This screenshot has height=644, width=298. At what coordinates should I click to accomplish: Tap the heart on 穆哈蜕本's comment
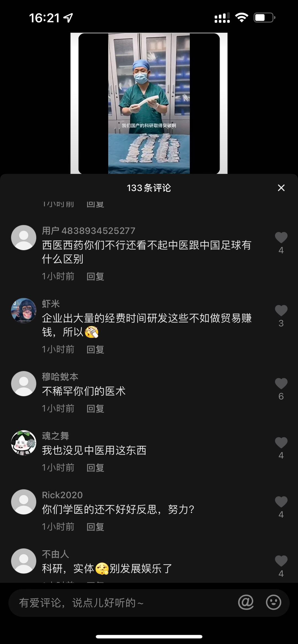coord(281,384)
